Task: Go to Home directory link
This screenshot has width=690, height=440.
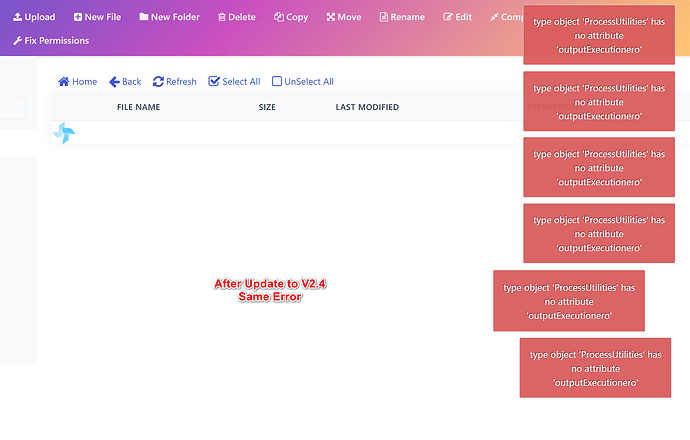Action: tap(77, 81)
